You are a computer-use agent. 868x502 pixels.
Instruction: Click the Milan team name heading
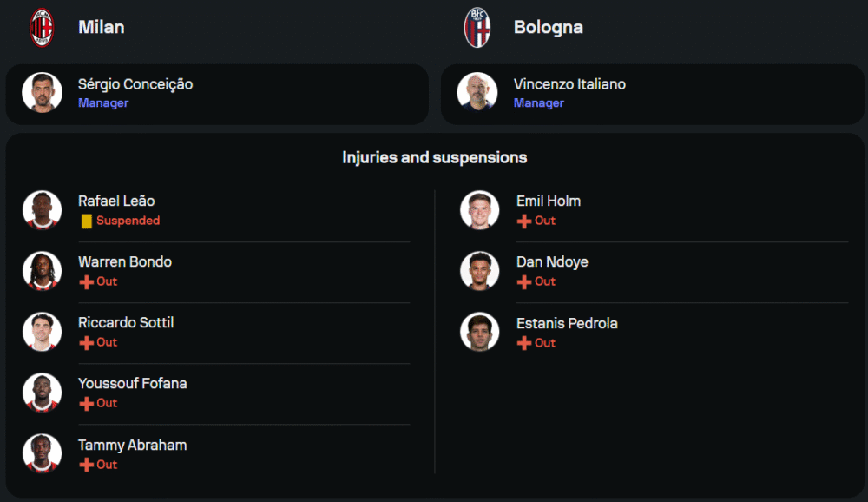pos(102,27)
